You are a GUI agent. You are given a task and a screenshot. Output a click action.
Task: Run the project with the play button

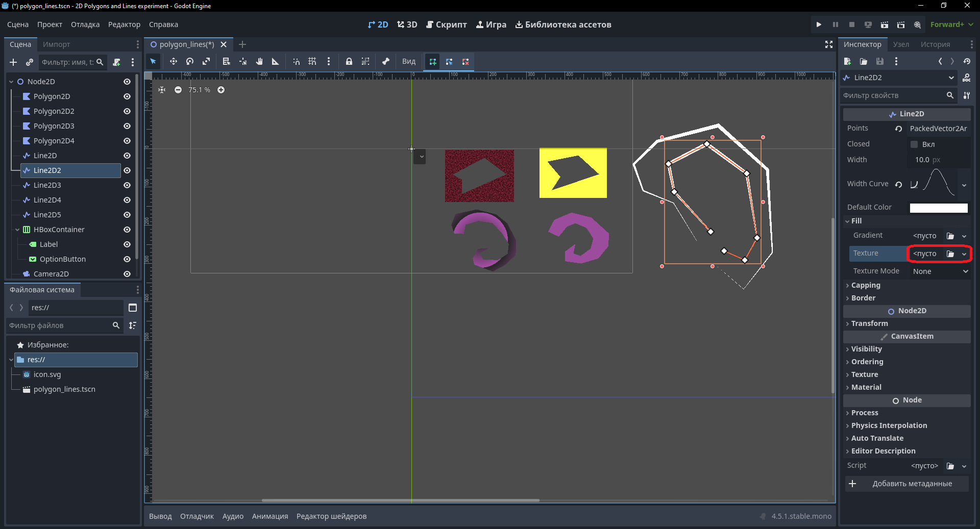pyautogui.click(x=819, y=24)
